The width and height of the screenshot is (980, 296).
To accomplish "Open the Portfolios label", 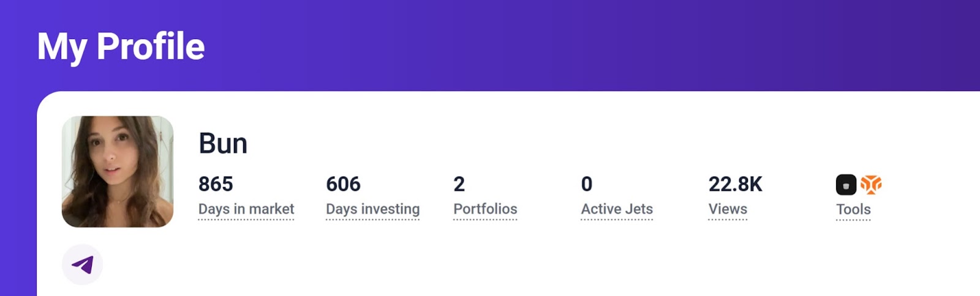I will click(x=485, y=209).
